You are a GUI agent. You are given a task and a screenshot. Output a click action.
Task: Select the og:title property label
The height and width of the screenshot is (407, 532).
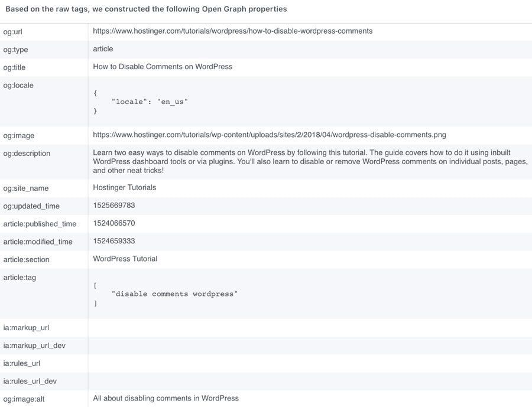(x=14, y=67)
